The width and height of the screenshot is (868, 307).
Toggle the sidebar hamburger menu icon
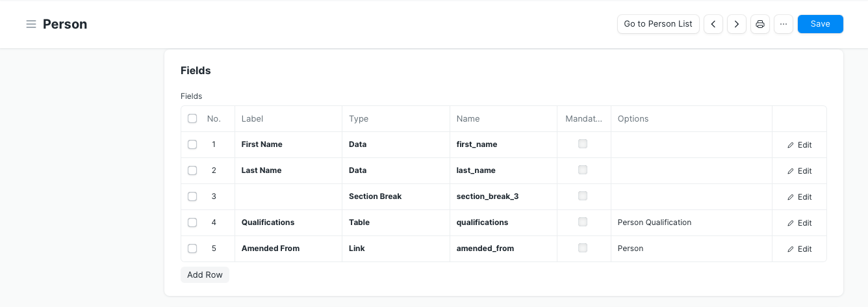31,24
